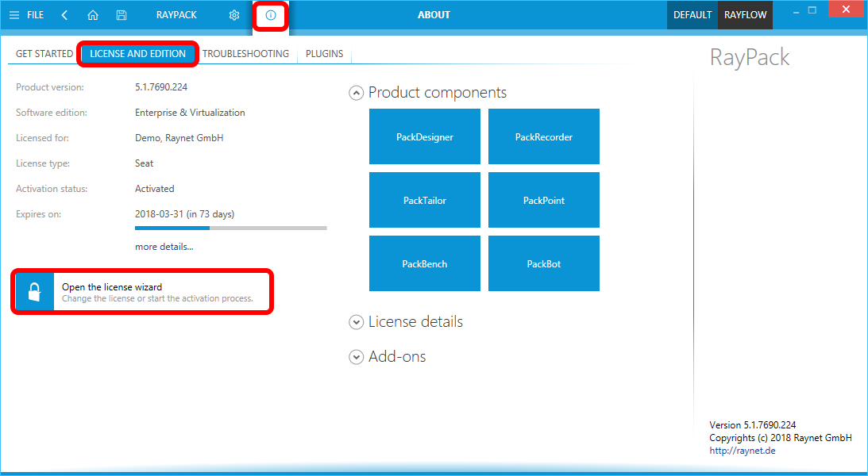Click the 'Expires on:' label
868x476 pixels.
[x=38, y=214]
